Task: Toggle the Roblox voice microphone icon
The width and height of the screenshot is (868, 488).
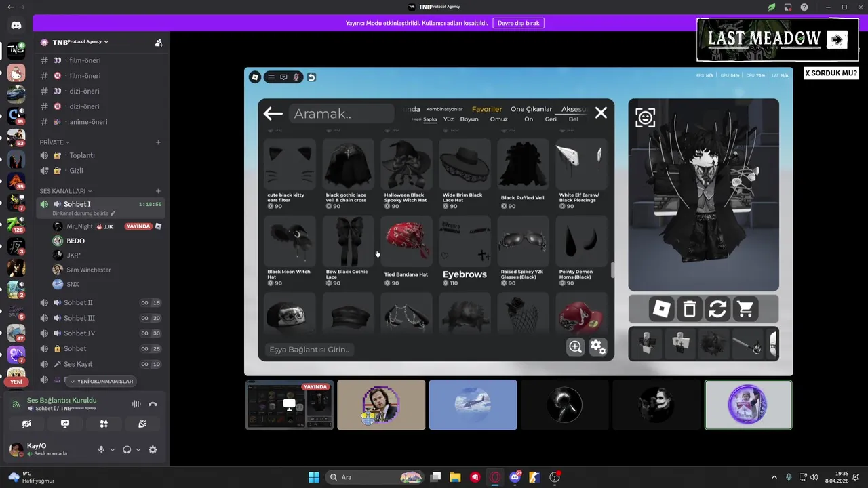Action: [x=296, y=77]
